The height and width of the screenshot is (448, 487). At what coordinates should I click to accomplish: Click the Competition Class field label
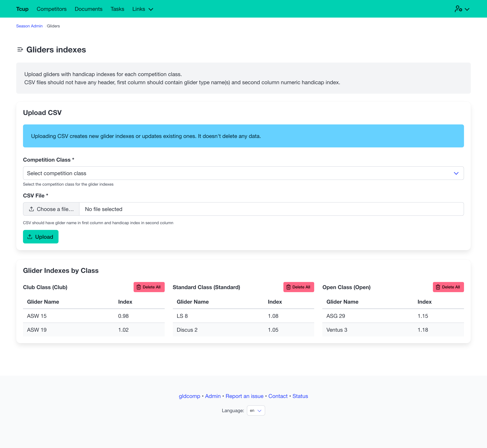[x=49, y=160]
